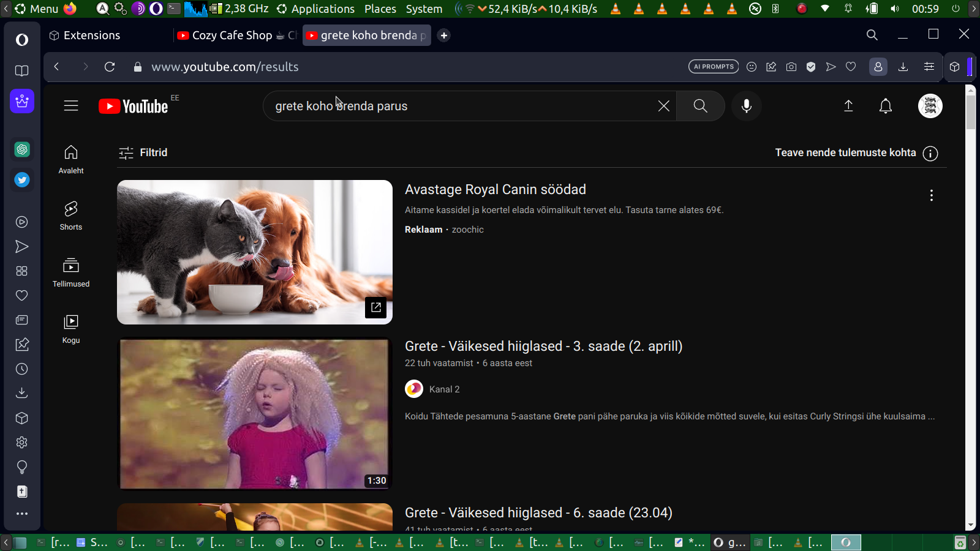
Task: Open History clock icon in Opera sidebar
Action: (22, 369)
